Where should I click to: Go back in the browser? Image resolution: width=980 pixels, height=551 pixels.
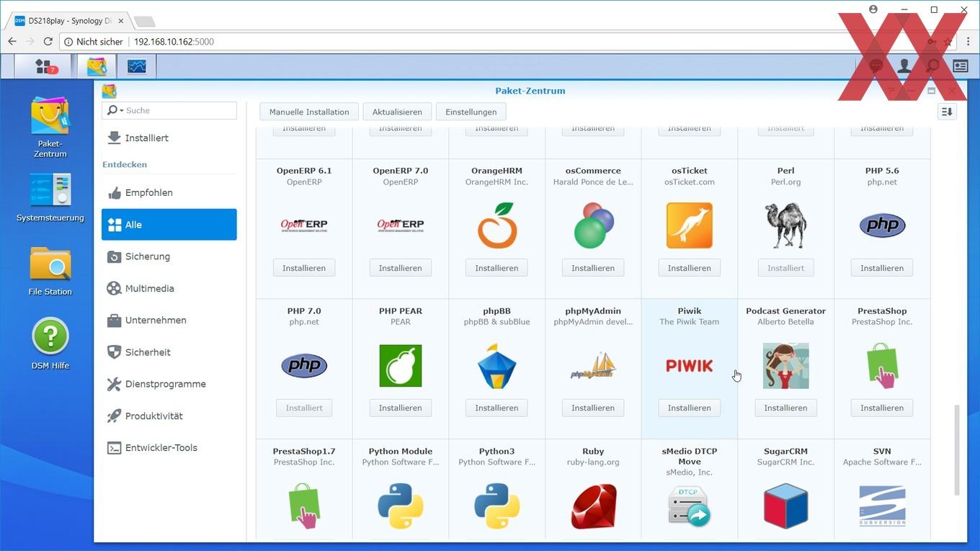tap(12, 42)
